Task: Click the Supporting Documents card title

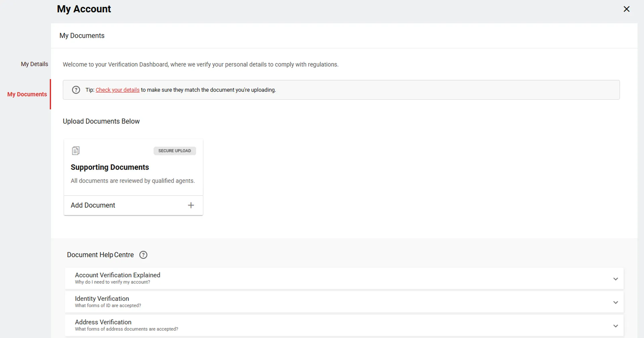Action: point(110,167)
